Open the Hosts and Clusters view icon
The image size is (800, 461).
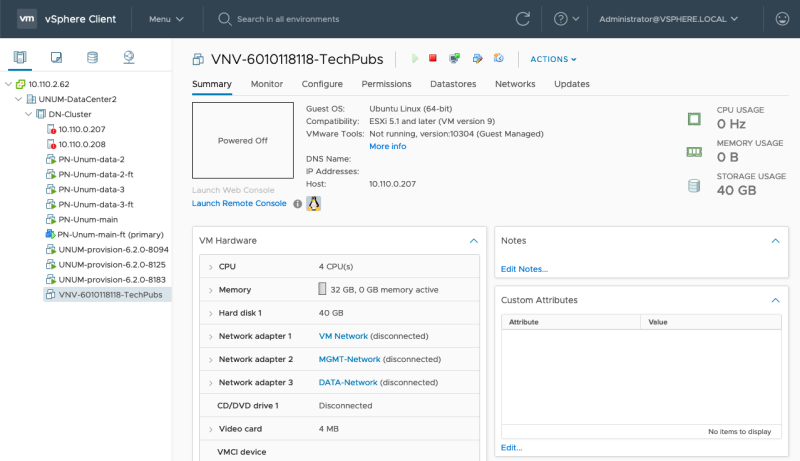pyautogui.click(x=20, y=57)
